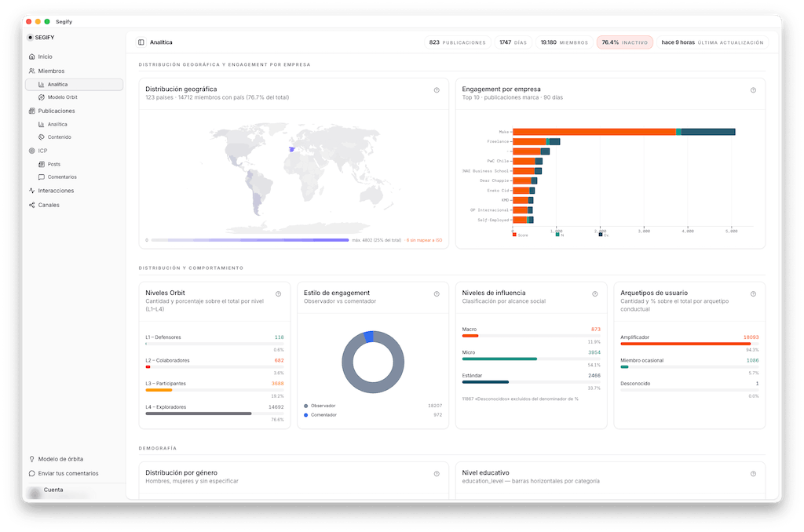804x532 pixels.
Task: Click the 76.4% Inactivo badge
Action: pos(624,42)
